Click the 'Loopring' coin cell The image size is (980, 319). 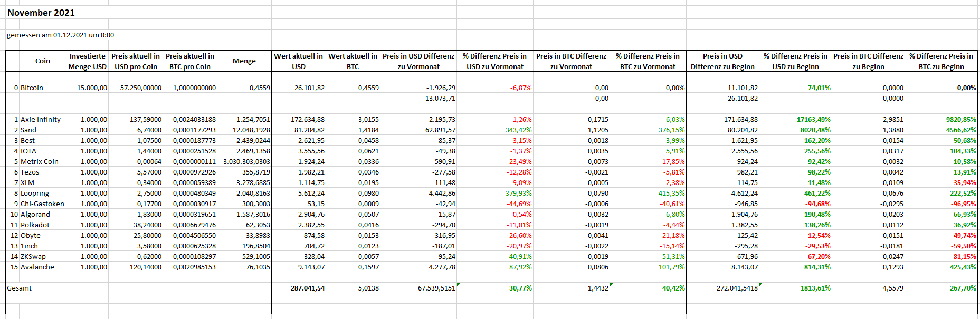pos(35,194)
